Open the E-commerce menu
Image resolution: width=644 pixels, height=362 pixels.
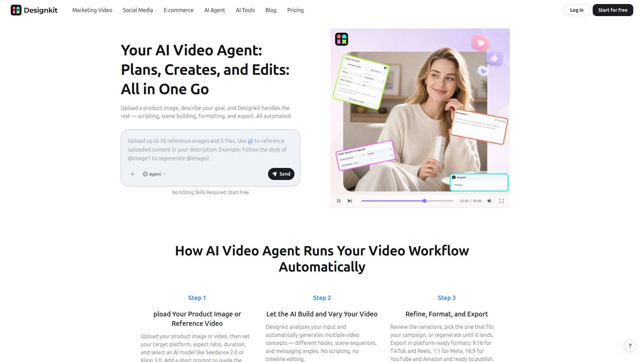point(178,10)
